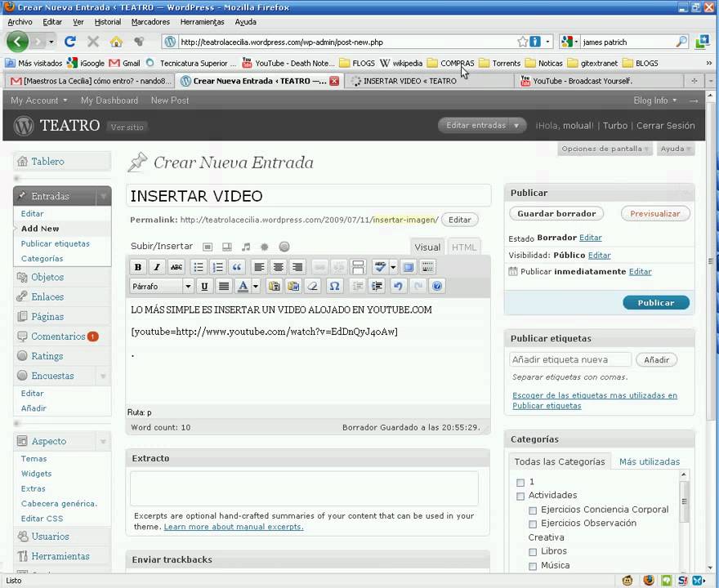Add a poll via Subir/Insertar
Image resolution: width=719 pixels, height=588 pixels.
[284, 247]
